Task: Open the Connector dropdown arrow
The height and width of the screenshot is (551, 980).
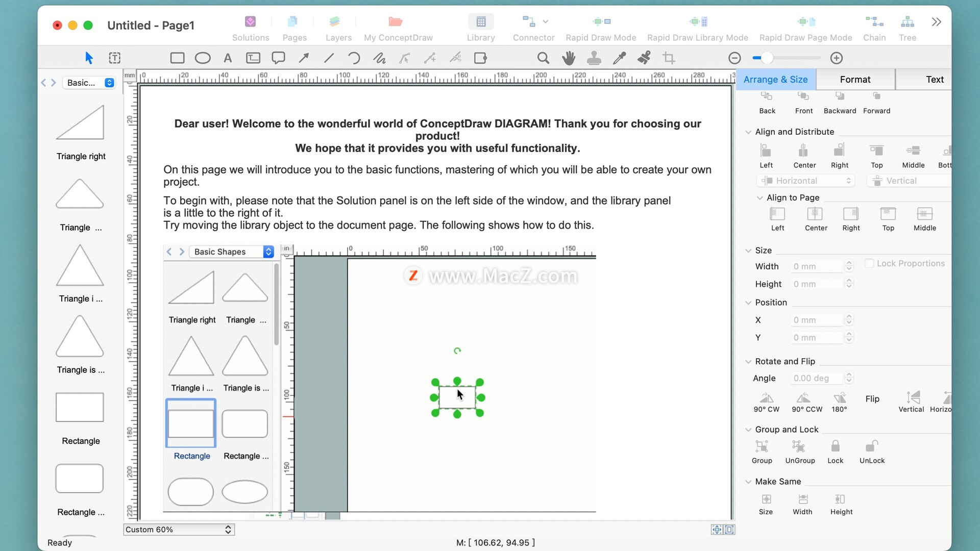Action: [x=546, y=21]
